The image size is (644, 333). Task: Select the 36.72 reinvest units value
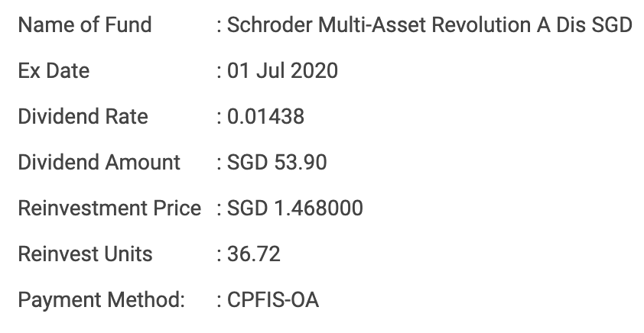[254, 254]
